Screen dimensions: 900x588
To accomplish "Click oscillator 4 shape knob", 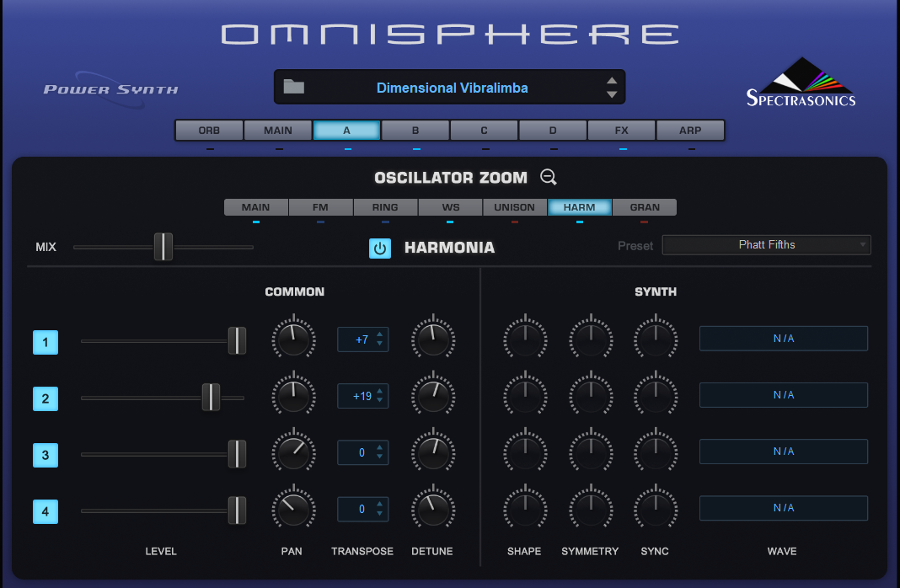I will point(525,508).
